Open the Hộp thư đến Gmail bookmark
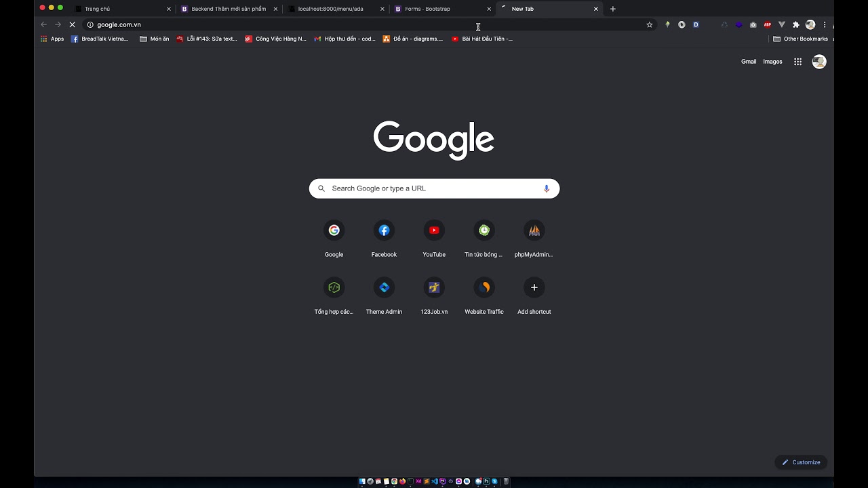The image size is (868, 488). point(344,39)
